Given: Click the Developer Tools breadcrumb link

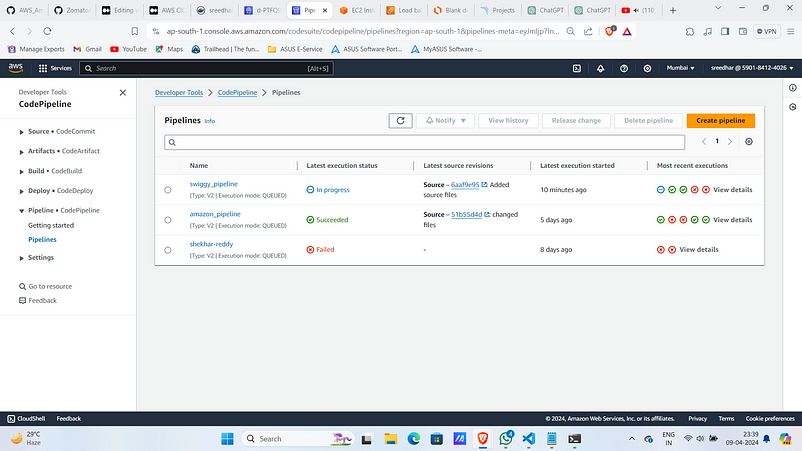Looking at the screenshot, I should (x=179, y=93).
